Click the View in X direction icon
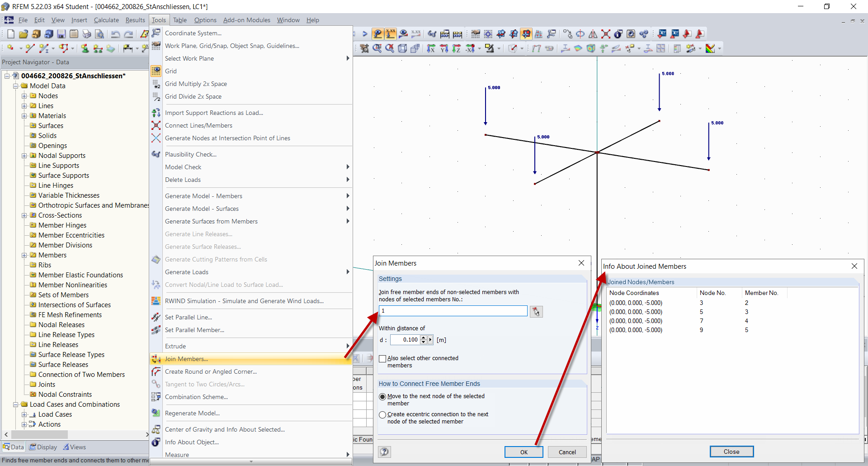Image resolution: width=868 pixels, height=466 pixels. point(431,48)
